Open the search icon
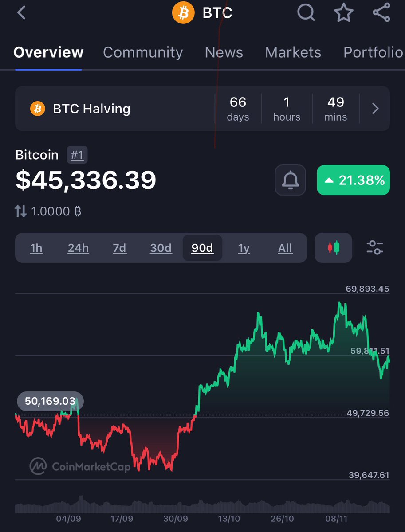The image size is (405, 532). pyautogui.click(x=305, y=13)
